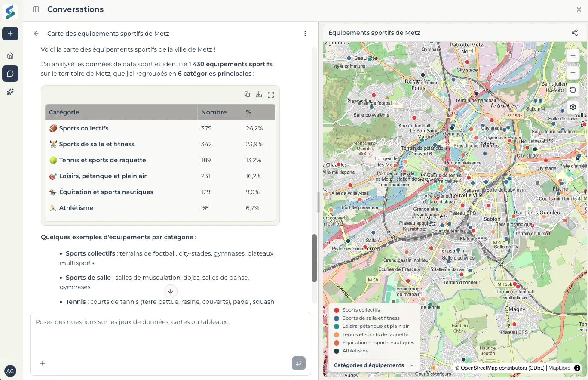Expand the table to fullscreen
The height and width of the screenshot is (380, 588).
[271, 94]
